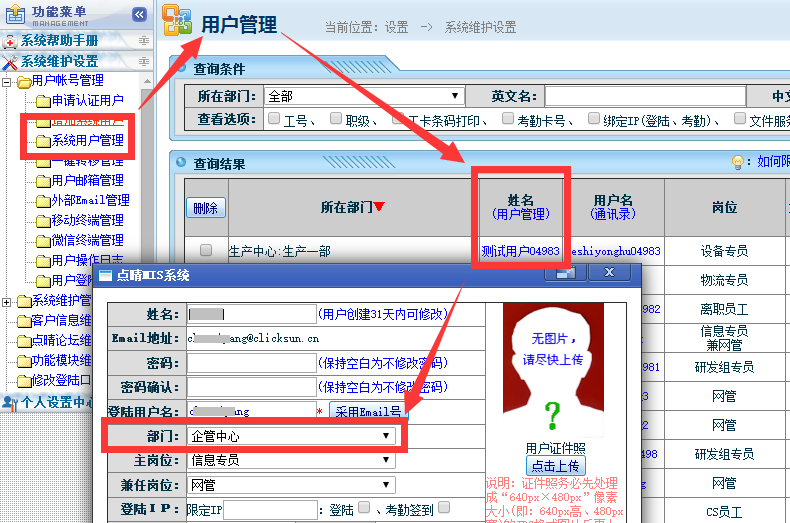Click the 系统用户管理 folder icon
This screenshot has height=523, width=790.
tap(42, 141)
